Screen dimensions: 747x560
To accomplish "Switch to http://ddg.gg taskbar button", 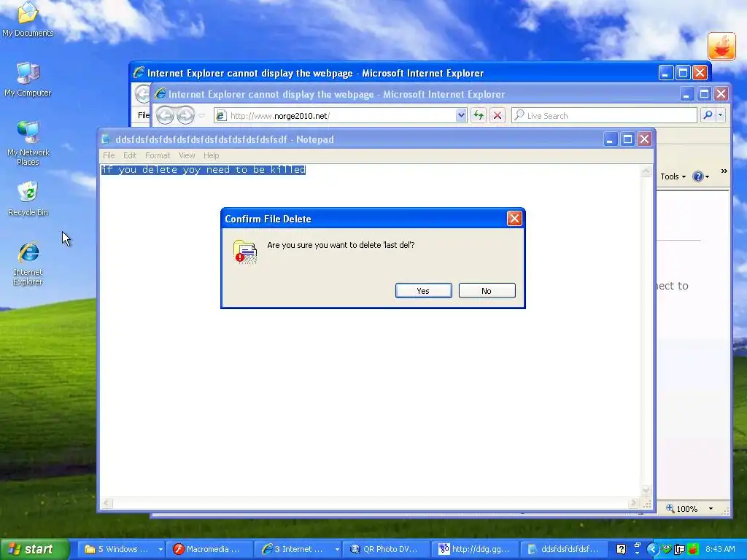I will [x=474, y=549].
